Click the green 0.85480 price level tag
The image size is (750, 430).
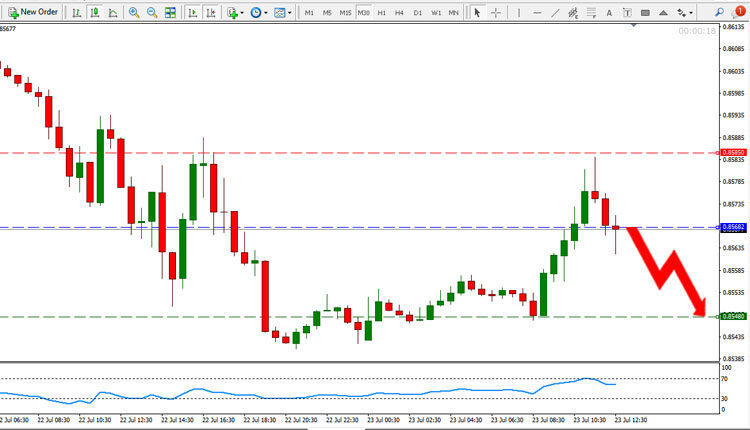[733, 316]
